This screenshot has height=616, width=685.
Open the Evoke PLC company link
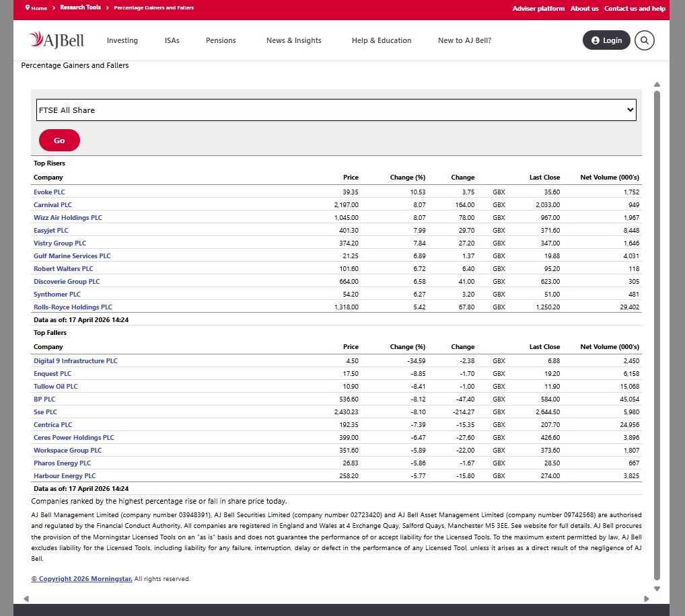(x=49, y=192)
